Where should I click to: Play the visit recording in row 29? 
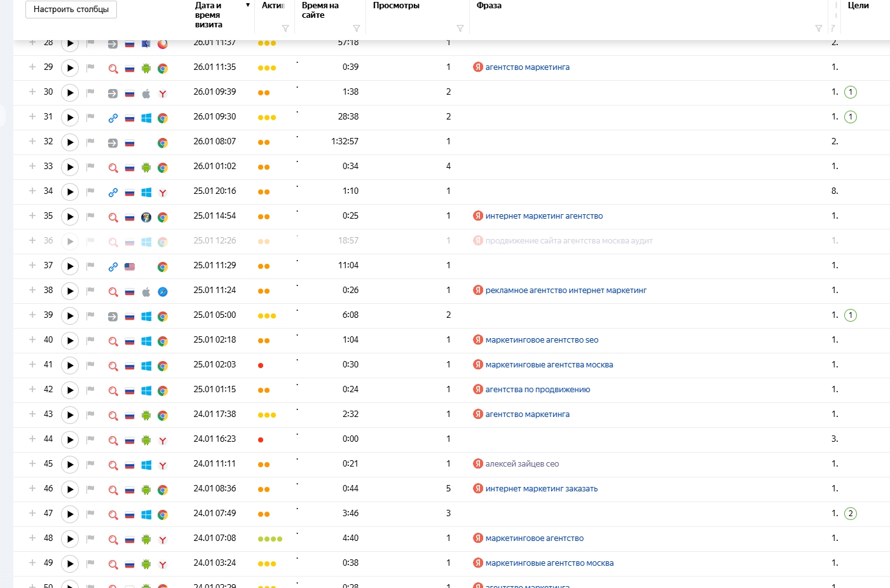(70, 68)
